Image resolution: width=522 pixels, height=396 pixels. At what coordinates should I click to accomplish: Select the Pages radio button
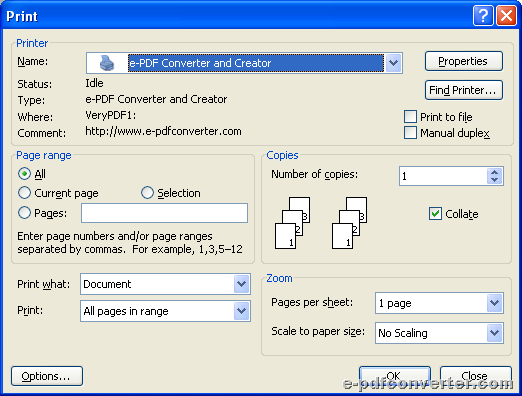pos(24,212)
